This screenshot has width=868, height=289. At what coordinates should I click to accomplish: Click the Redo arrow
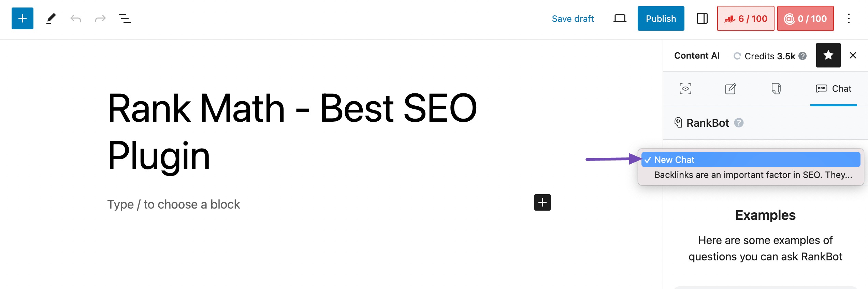point(100,18)
